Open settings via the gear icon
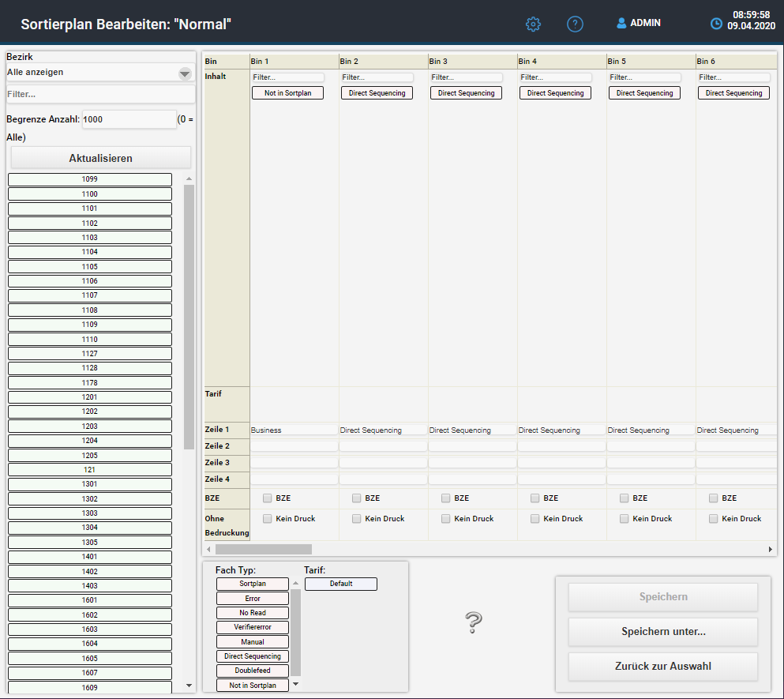 click(533, 24)
